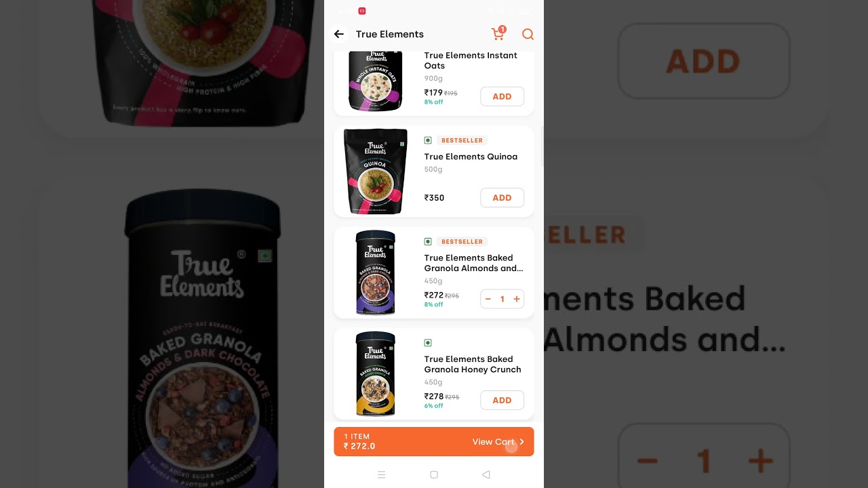Viewport: 868px width, 488px height.
Task: Tap vegetarian mark on Honey Crunch card
Action: click(428, 343)
